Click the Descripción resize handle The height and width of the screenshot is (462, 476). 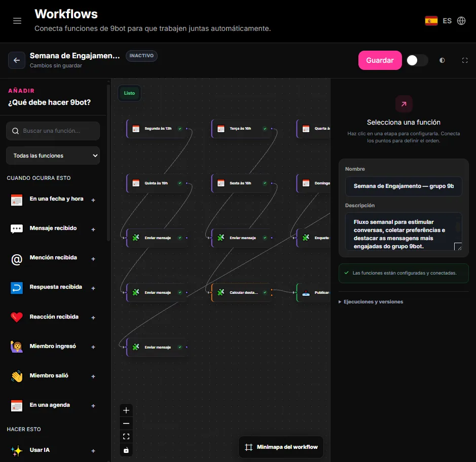click(x=458, y=247)
